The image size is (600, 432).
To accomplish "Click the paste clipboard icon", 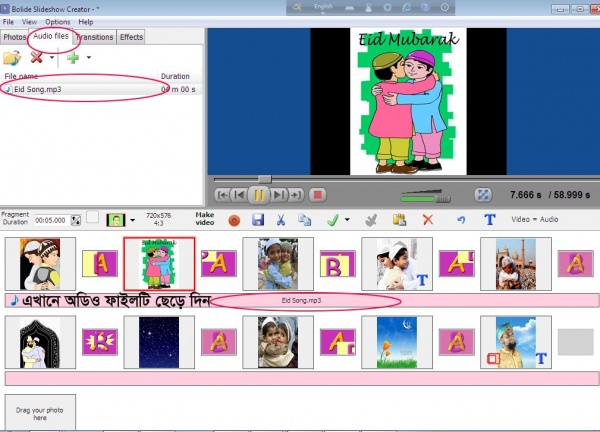I will (x=399, y=220).
